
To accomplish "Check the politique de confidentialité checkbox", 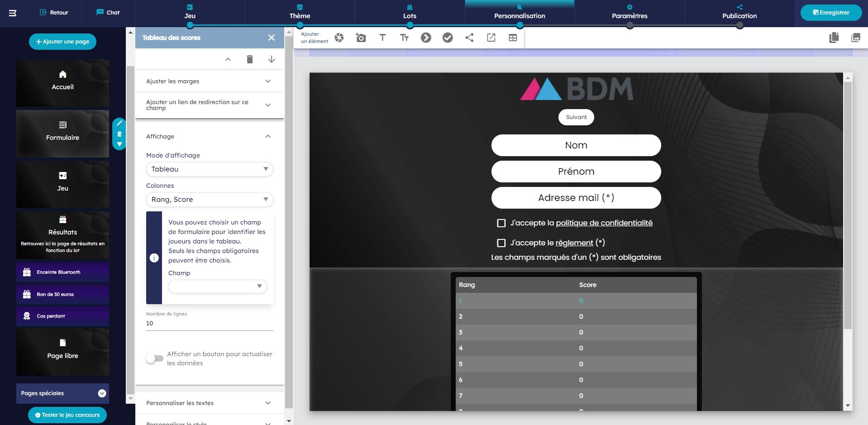I will (501, 223).
